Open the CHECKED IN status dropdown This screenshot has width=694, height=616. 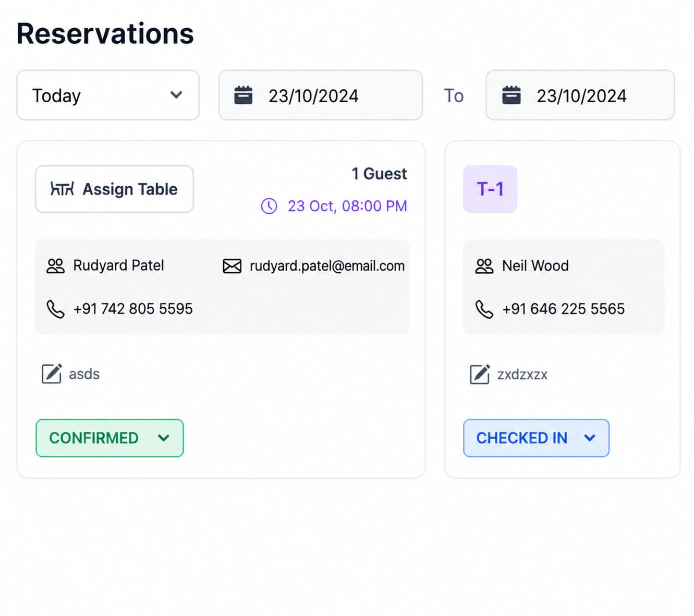[x=536, y=438]
